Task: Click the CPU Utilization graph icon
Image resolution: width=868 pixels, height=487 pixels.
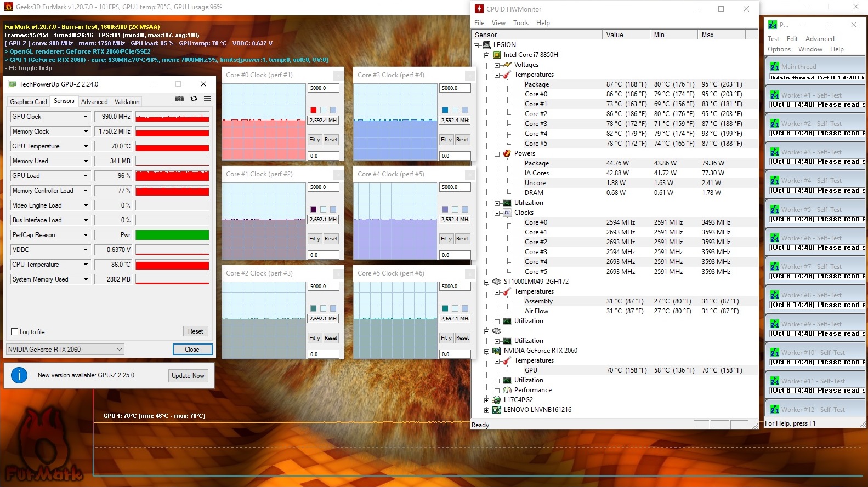Action: click(x=507, y=203)
